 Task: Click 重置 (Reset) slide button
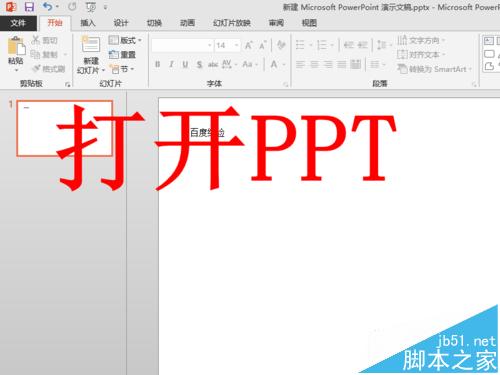click(x=122, y=54)
